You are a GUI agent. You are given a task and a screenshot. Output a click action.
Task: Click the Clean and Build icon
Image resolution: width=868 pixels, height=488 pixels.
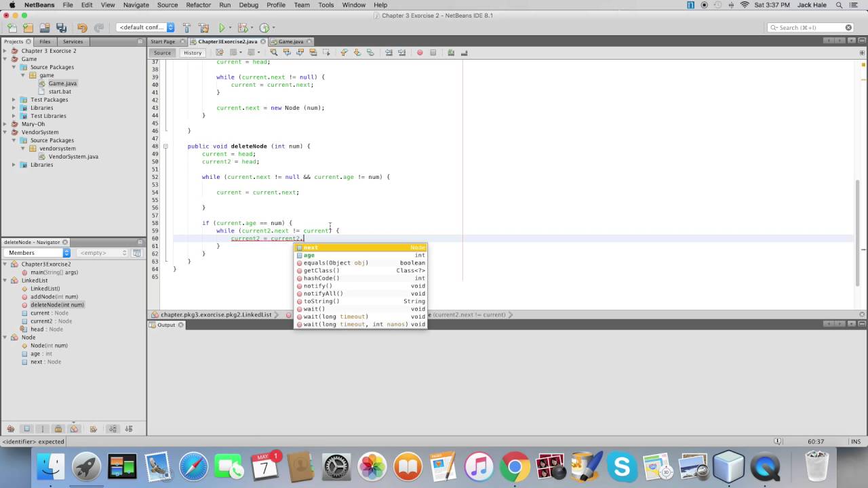coord(204,28)
